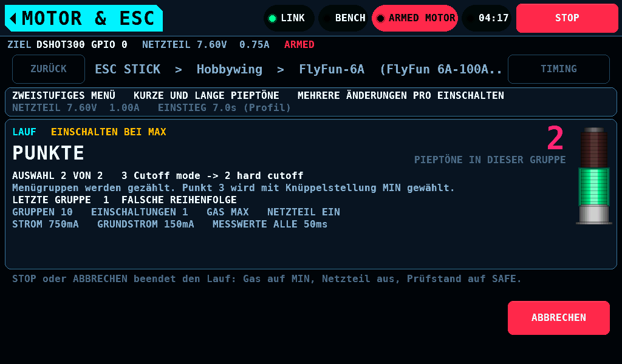Image resolution: width=622 pixels, height=364 pixels.
Task: Click MEHRERE ÄNDERUNGEN PRO EINSCHALTEN label
Action: 401,95
